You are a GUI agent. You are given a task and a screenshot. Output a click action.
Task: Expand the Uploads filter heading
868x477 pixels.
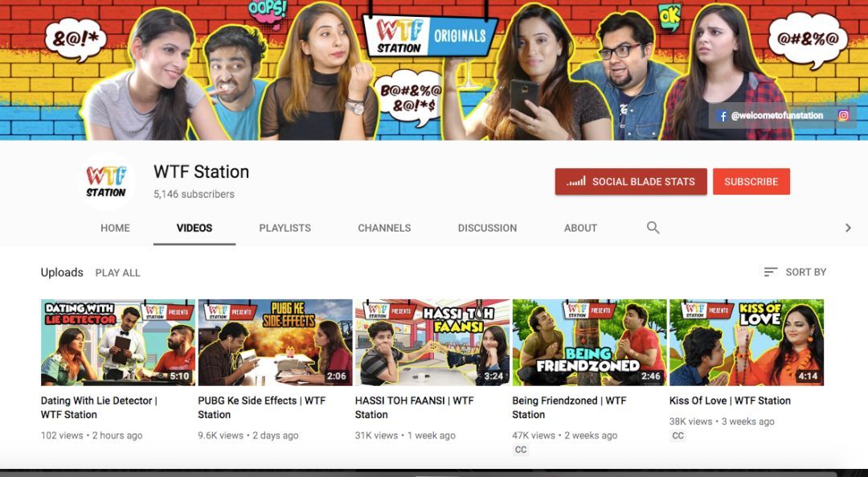[x=62, y=273]
